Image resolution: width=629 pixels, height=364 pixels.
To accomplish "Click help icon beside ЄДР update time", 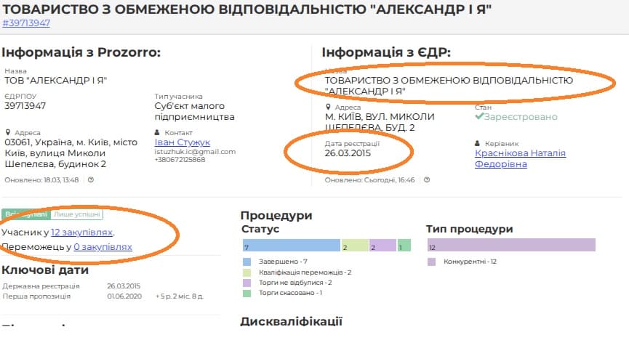I will click(x=426, y=179).
